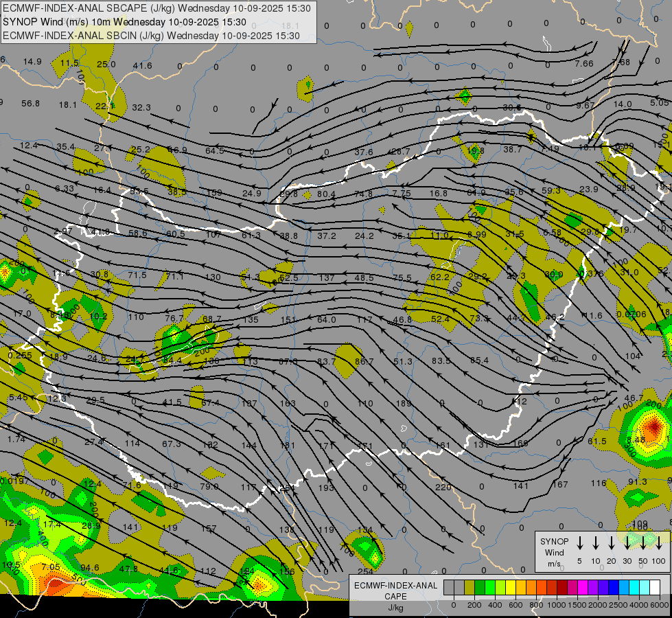The height and width of the screenshot is (618, 672).
Task: Click the map value 29.5
Action: click(x=95, y=400)
